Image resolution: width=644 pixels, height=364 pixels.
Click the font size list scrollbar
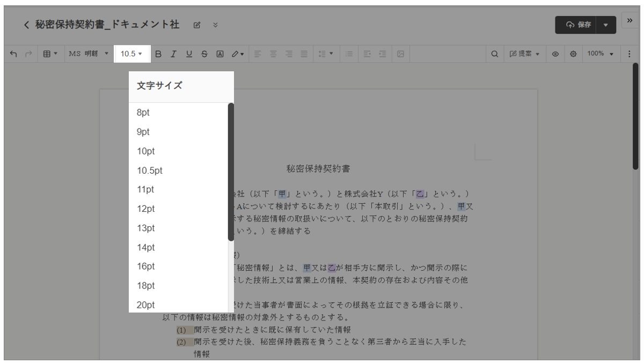pos(231,172)
